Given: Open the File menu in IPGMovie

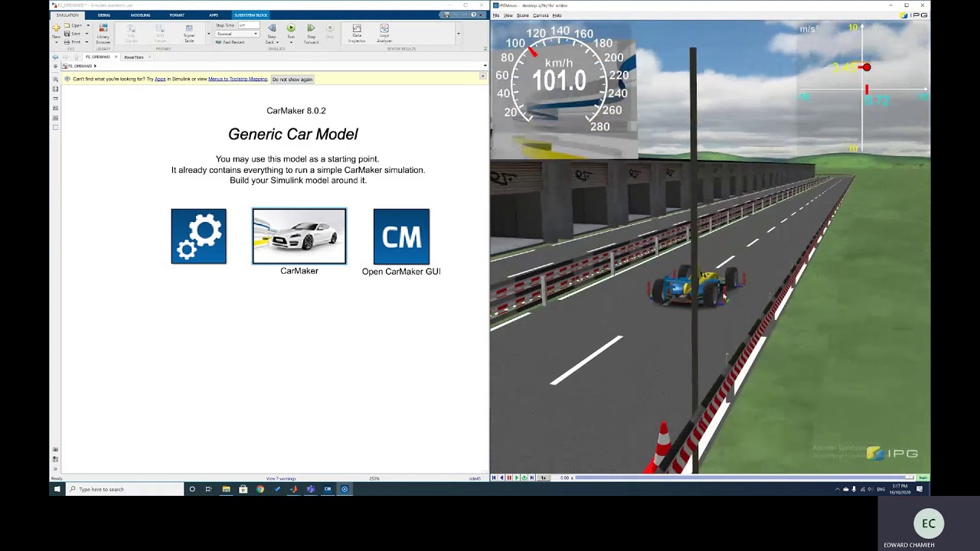Looking at the screenshot, I should tap(496, 15).
